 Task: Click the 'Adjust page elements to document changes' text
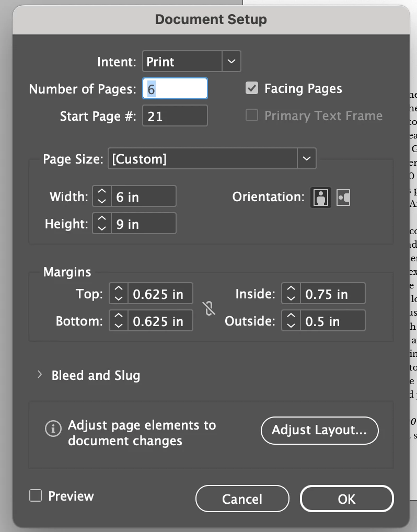[x=142, y=433]
